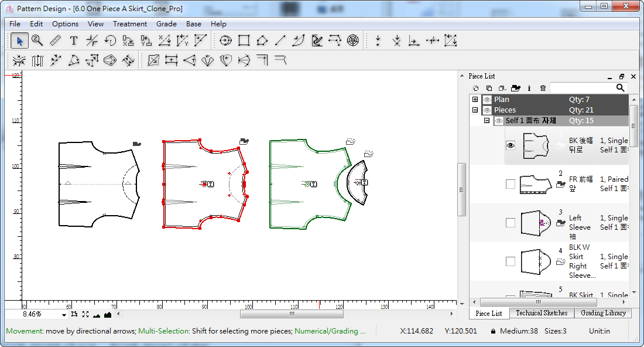Image resolution: width=644 pixels, height=347 pixels.
Task: Hide the BK piece using eye toggle
Action: [511, 145]
